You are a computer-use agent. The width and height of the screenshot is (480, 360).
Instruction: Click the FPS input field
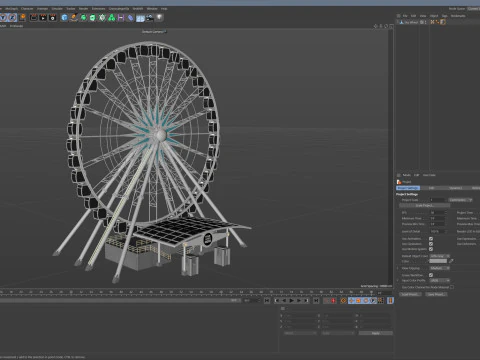(437, 213)
